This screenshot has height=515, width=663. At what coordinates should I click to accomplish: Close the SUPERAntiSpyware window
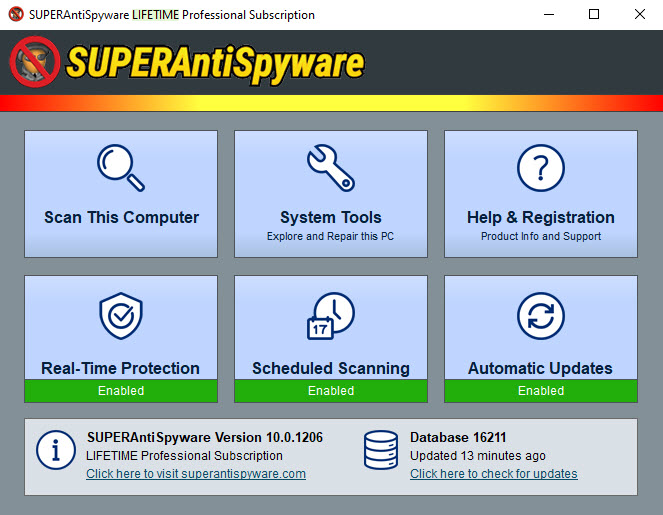tap(640, 14)
